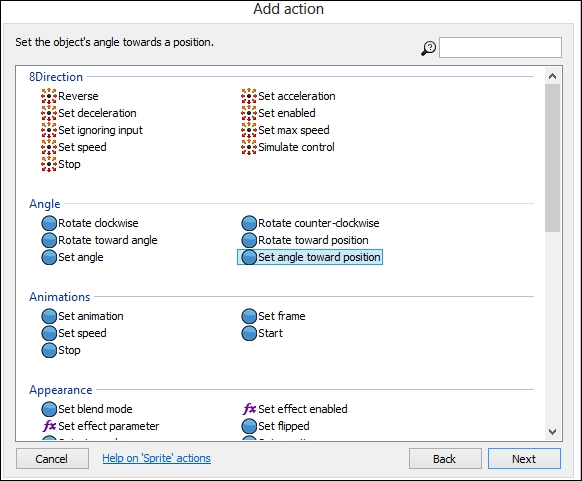Select 'Rotate toward position' action text
Screen dimensions: 582x481
pyautogui.click(x=313, y=240)
